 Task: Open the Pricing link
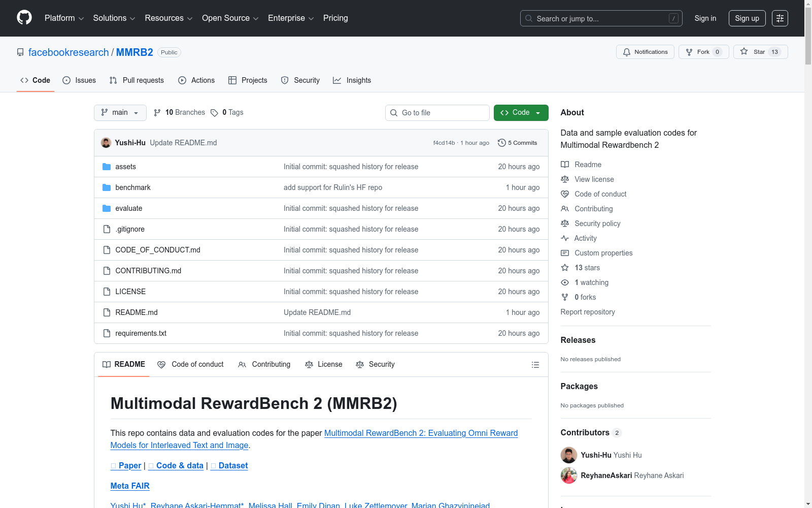point(335,18)
